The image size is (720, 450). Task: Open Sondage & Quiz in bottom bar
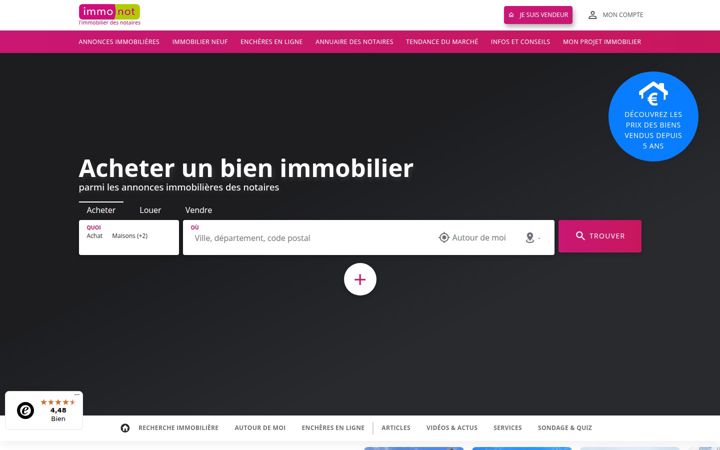(x=565, y=428)
